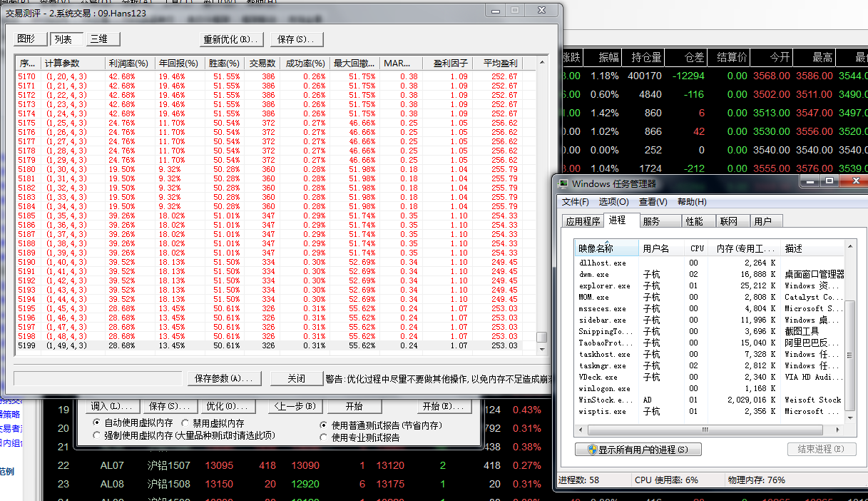This screenshot has width=868, height=501.
Task: Show the 三维 view
Action: pyautogui.click(x=101, y=39)
